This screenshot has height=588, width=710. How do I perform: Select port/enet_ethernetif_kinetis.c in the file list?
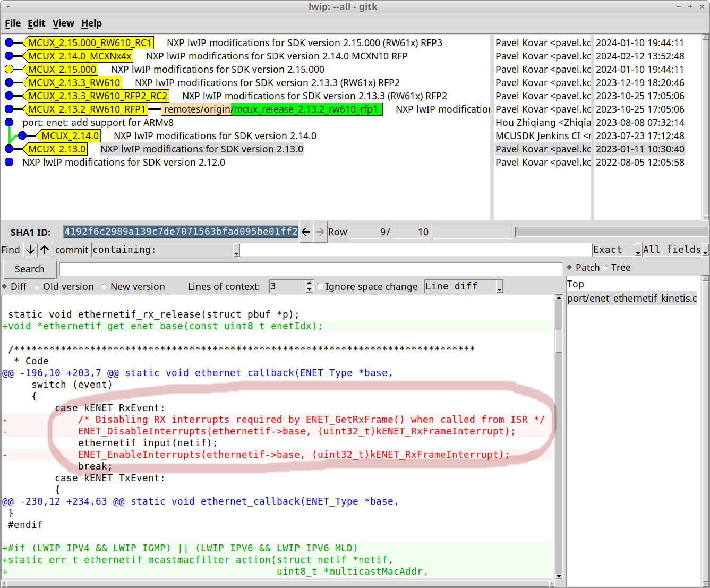[x=632, y=299]
